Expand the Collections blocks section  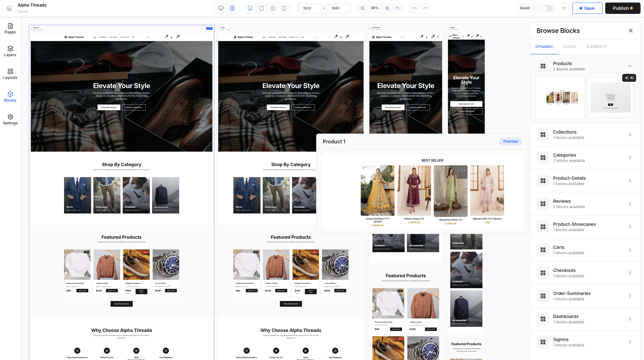point(630,135)
